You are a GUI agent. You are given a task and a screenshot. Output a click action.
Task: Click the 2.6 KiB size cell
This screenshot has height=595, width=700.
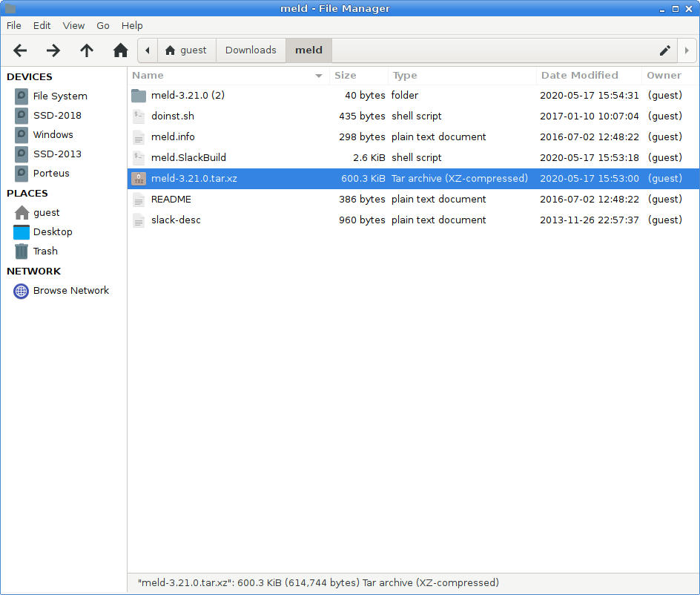coord(369,158)
